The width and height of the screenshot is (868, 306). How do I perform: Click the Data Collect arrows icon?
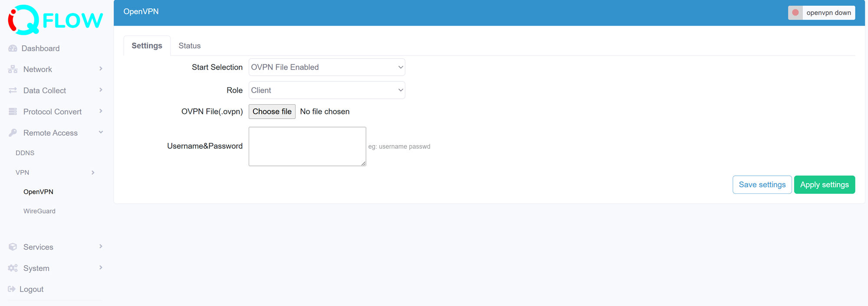pos(13,90)
